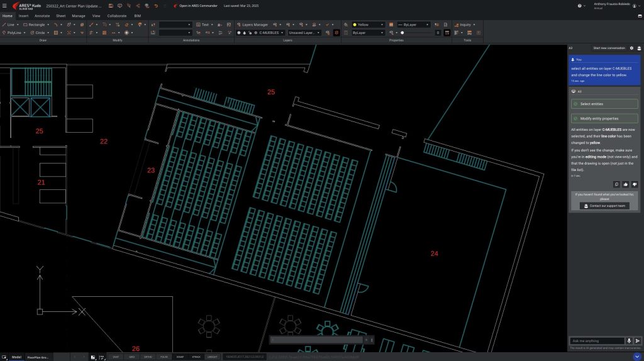644x361 pixels.
Task: Collapse the ribbon with top-right icon
Action: click(640, 16)
